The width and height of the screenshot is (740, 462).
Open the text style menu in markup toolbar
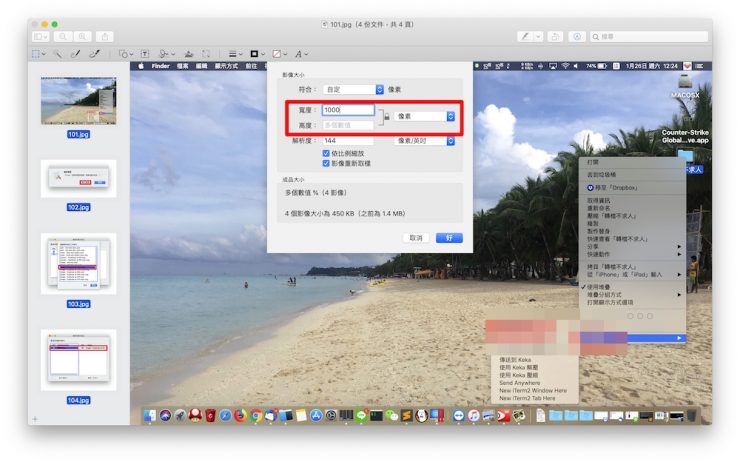click(x=300, y=54)
